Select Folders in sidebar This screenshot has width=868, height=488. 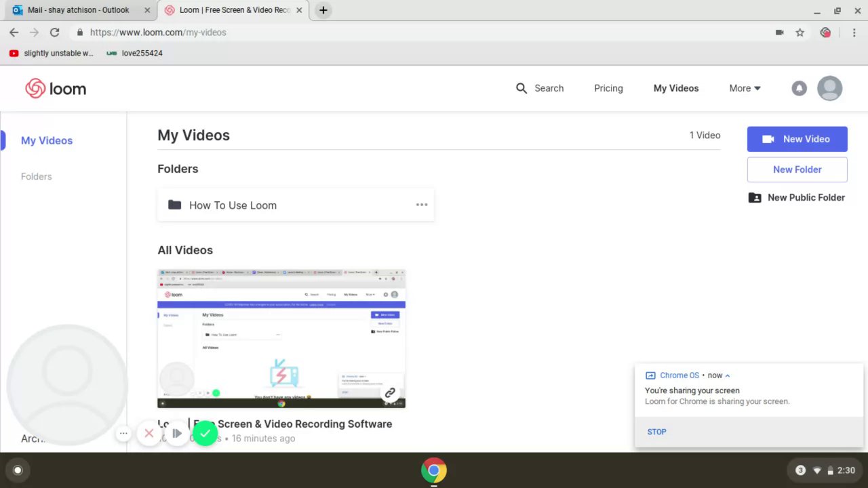tap(36, 176)
